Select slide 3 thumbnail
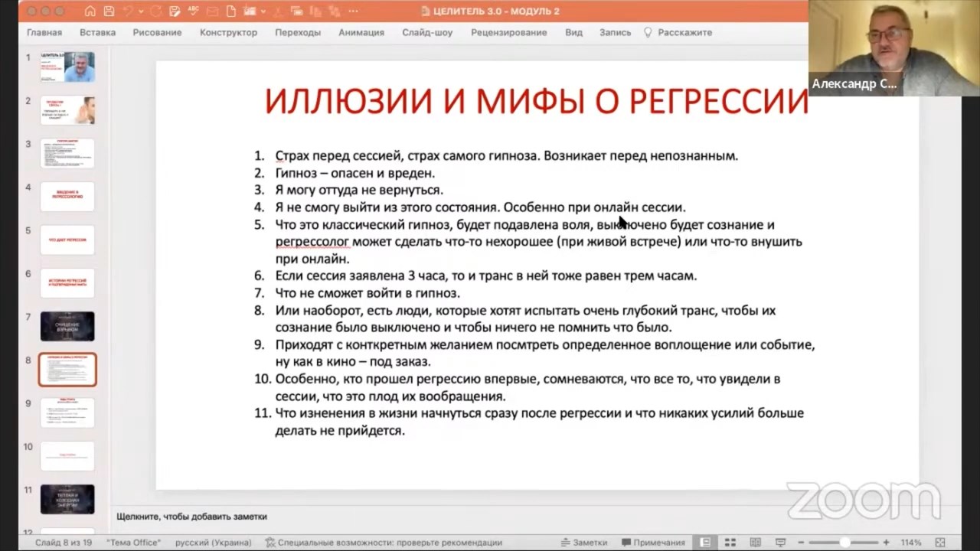 (x=67, y=153)
